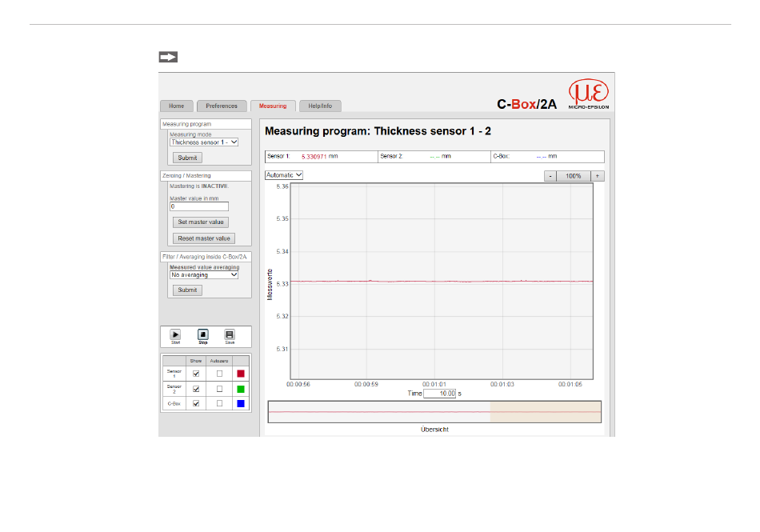Zoom in the chart with the plus button
Screen dimensions: 760x532
tap(598, 176)
